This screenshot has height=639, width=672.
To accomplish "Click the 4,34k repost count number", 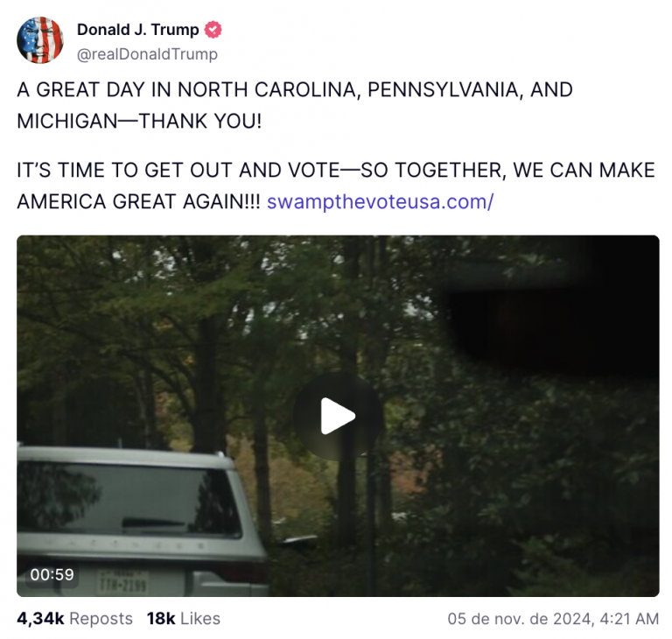I will pyautogui.click(x=40, y=618).
